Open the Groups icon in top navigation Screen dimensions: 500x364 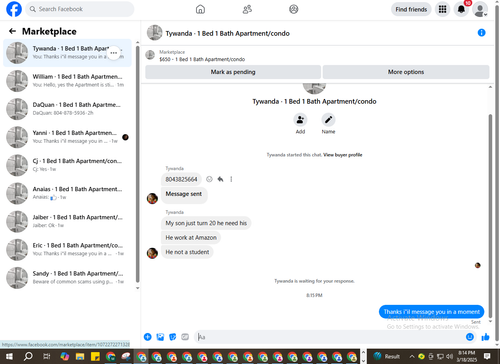pos(294,9)
